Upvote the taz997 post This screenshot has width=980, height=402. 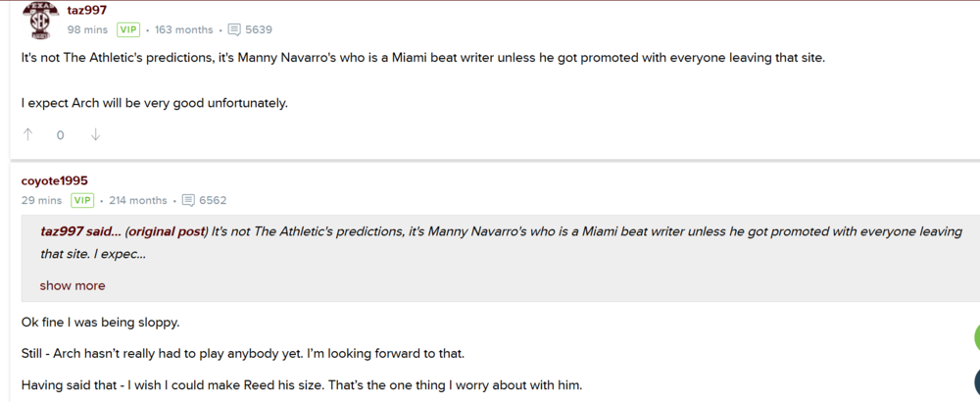[28, 135]
